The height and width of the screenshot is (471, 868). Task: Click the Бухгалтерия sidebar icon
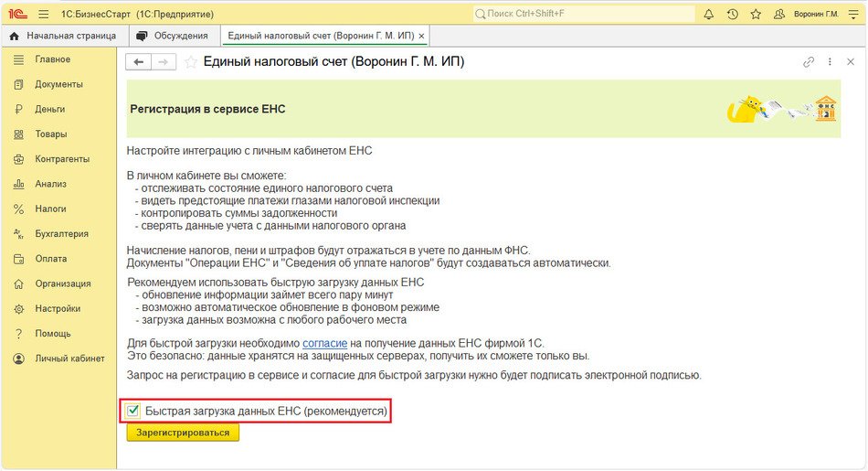(x=19, y=234)
